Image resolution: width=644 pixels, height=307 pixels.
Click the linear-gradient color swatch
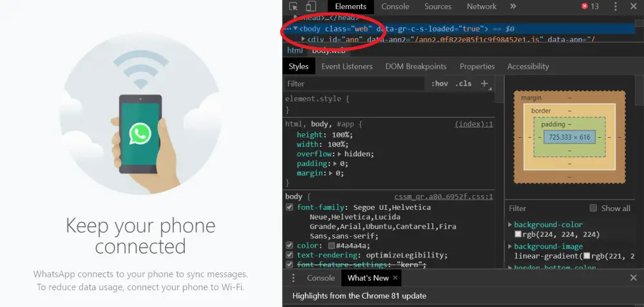pyautogui.click(x=587, y=256)
